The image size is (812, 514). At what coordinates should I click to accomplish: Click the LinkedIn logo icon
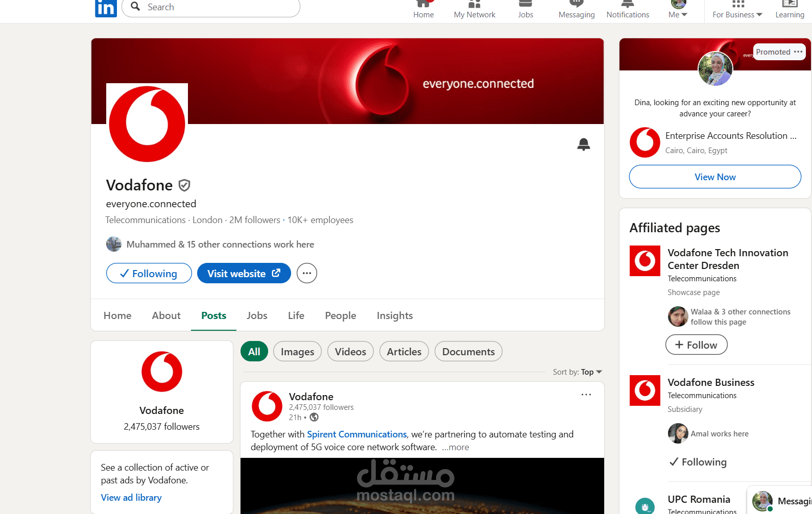tap(106, 8)
